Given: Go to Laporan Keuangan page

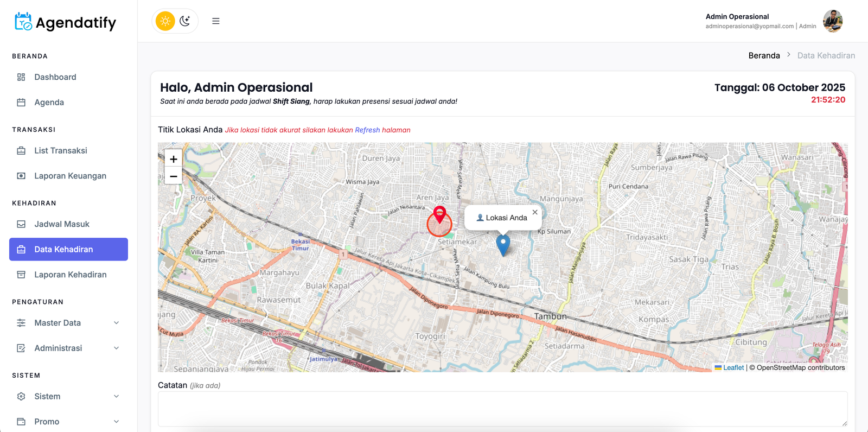Looking at the screenshot, I should coord(70,176).
